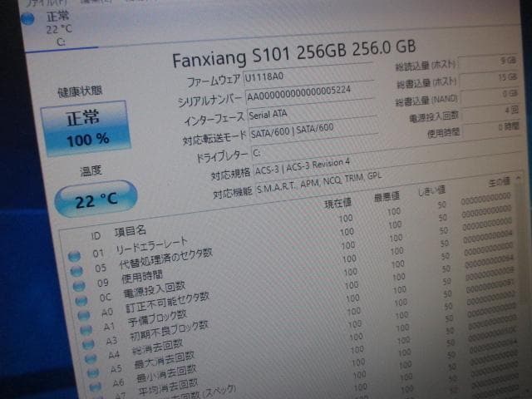Screen dimensions: 532x399
Task: Click the 生の値 column header
Action: click(x=499, y=183)
